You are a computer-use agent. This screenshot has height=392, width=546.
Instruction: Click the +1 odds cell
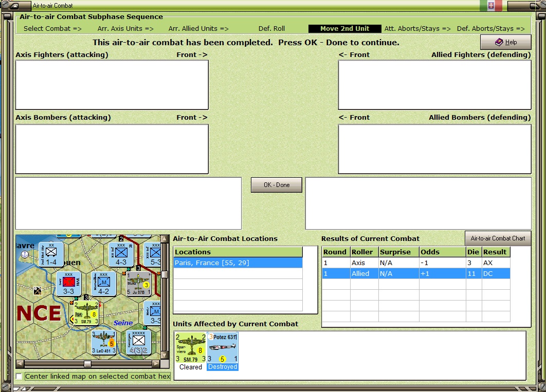click(x=443, y=273)
